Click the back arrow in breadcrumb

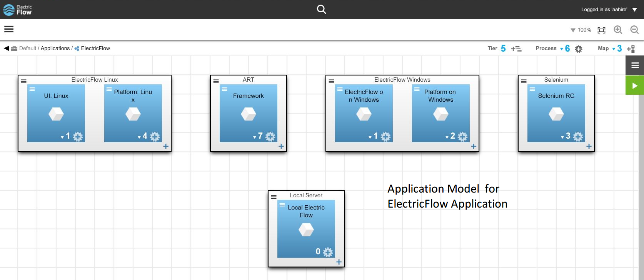[x=7, y=48]
